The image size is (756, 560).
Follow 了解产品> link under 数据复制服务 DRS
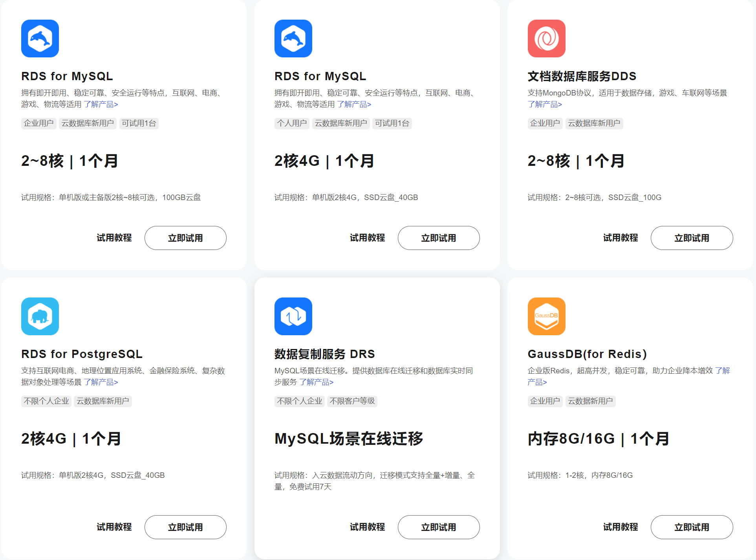coord(317,382)
